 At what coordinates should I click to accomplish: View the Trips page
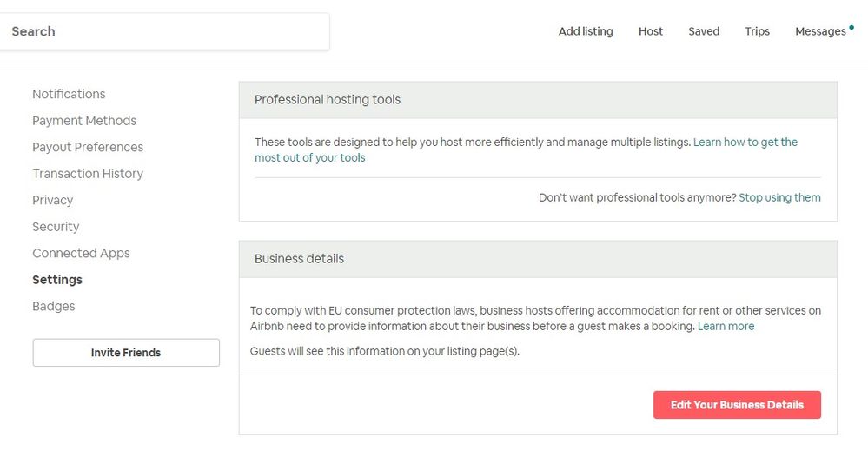coord(757,31)
